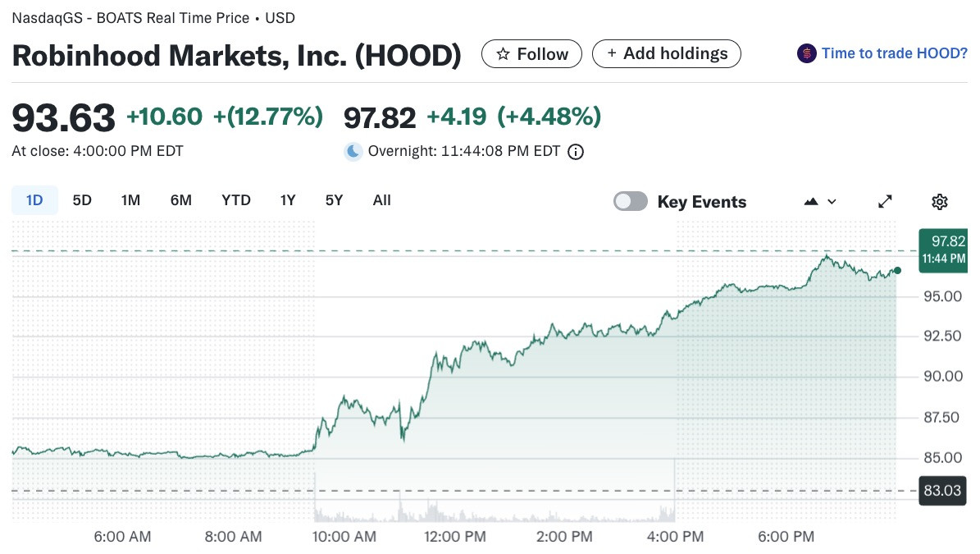The height and width of the screenshot is (554, 980).
Task: Toggle Key Events switch on
Action: (x=630, y=201)
